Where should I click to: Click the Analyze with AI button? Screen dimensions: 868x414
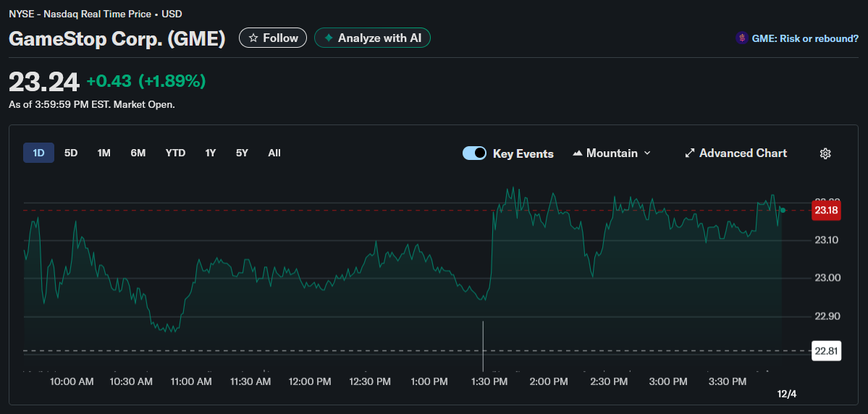click(x=372, y=38)
